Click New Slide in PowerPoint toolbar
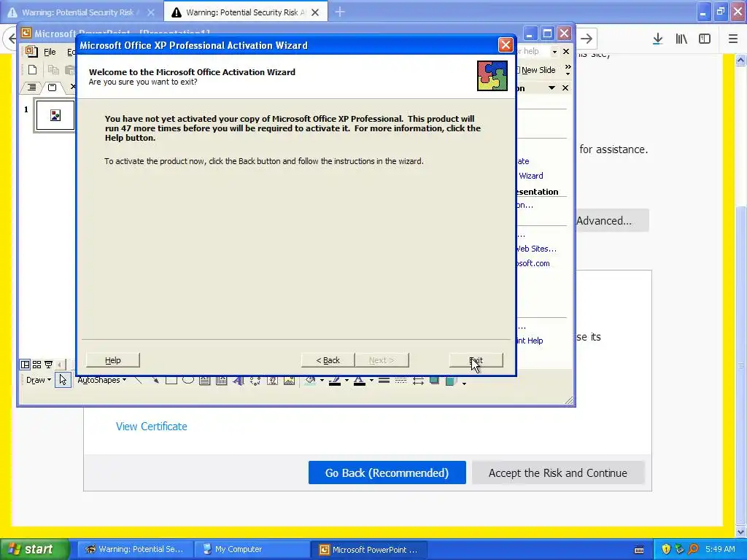This screenshot has height=560, width=747. coord(535,70)
